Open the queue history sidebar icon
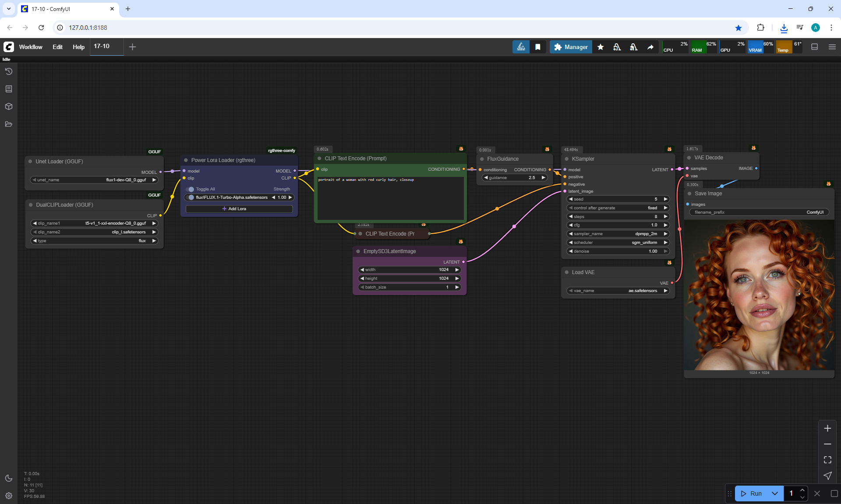Screen dimensions: 841x504 click(x=9, y=71)
